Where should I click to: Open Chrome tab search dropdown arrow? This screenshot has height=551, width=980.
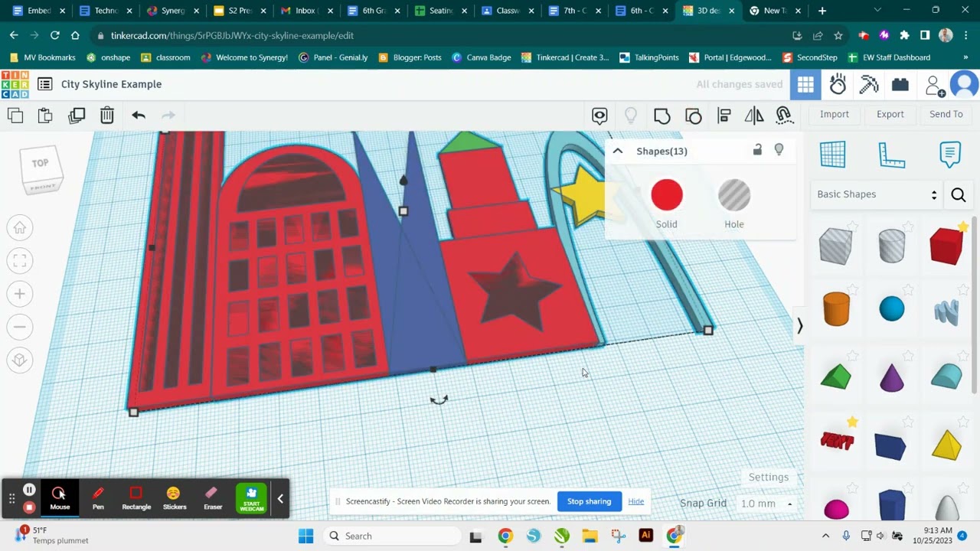point(877,11)
